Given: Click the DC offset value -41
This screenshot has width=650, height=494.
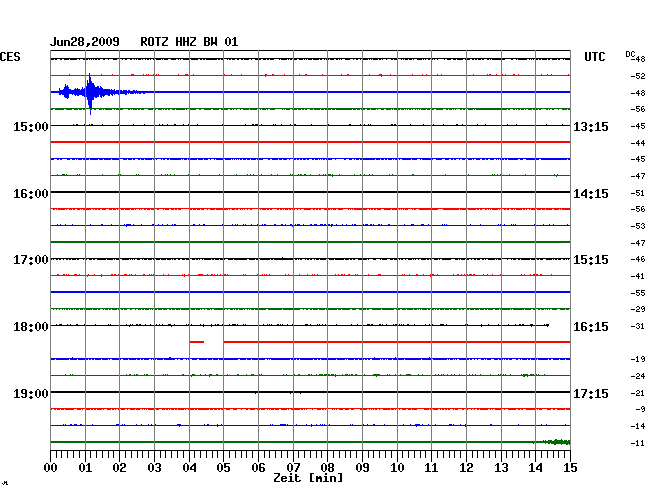Looking at the screenshot, I should click(x=638, y=276).
